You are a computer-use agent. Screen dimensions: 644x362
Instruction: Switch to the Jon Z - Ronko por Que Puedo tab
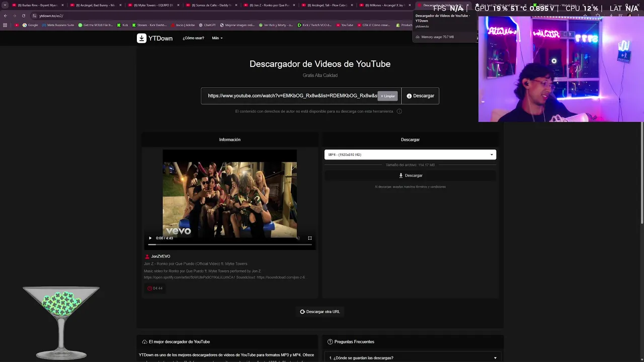point(269,5)
